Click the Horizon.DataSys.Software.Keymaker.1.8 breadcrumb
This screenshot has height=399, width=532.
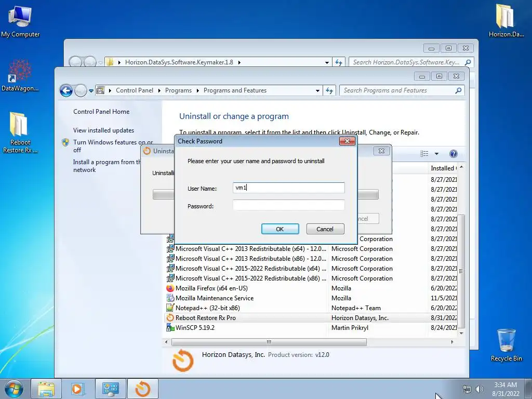[x=179, y=62]
